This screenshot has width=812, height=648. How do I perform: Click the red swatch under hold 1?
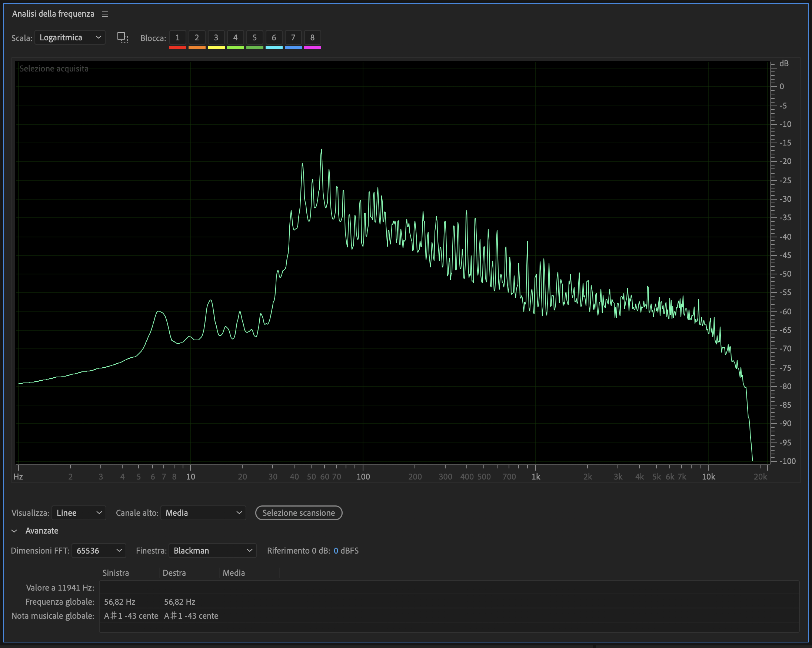point(177,48)
